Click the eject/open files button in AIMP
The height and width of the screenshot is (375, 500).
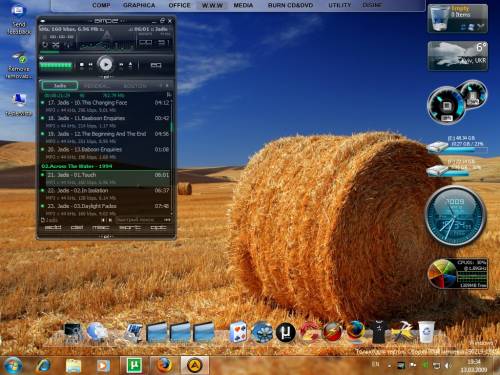tap(130, 65)
